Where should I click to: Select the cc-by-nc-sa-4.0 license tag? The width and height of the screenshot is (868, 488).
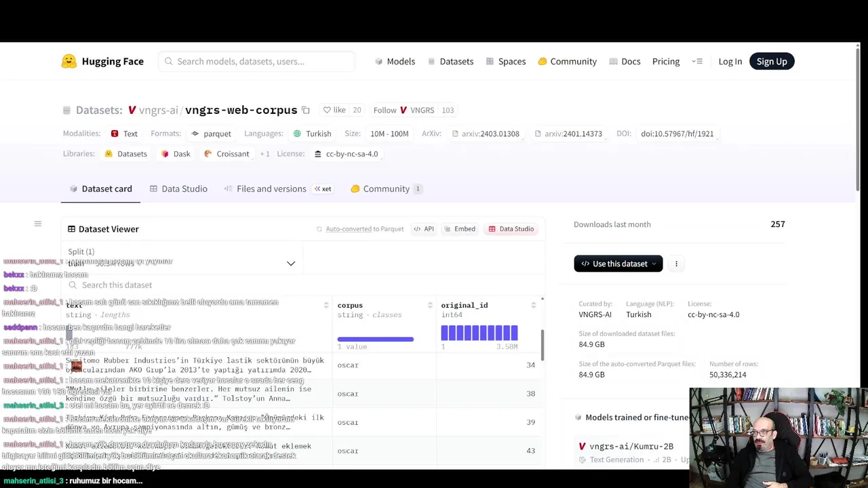tap(347, 154)
